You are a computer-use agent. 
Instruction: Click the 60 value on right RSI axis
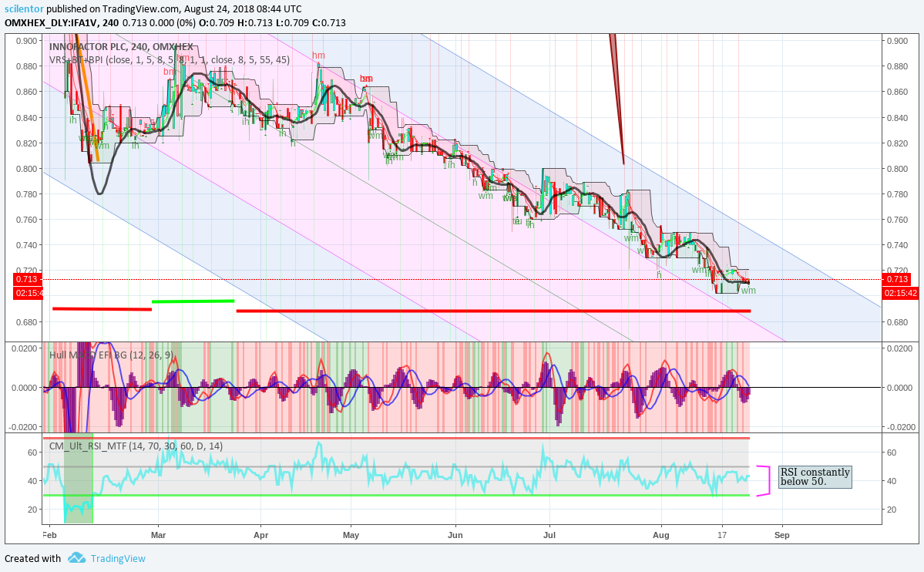892,453
